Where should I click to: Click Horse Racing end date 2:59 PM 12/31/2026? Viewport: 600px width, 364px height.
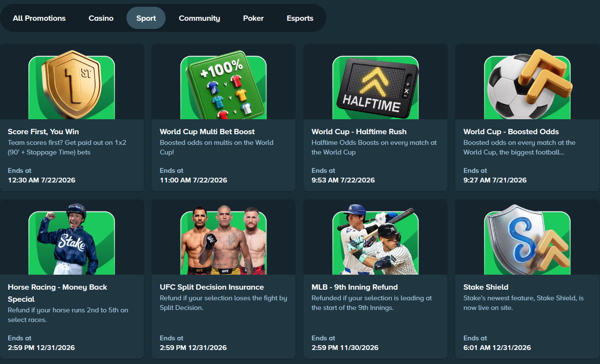[x=42, y=348]
